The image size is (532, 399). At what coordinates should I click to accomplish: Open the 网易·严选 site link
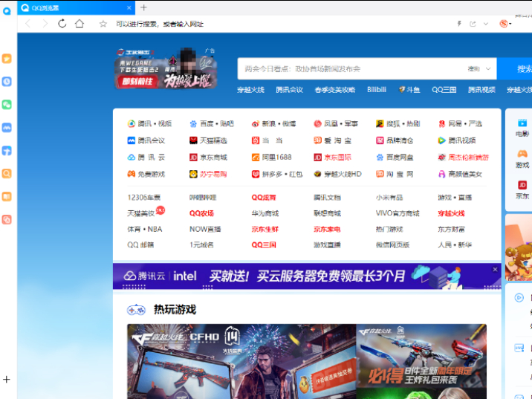coord(460,124)
